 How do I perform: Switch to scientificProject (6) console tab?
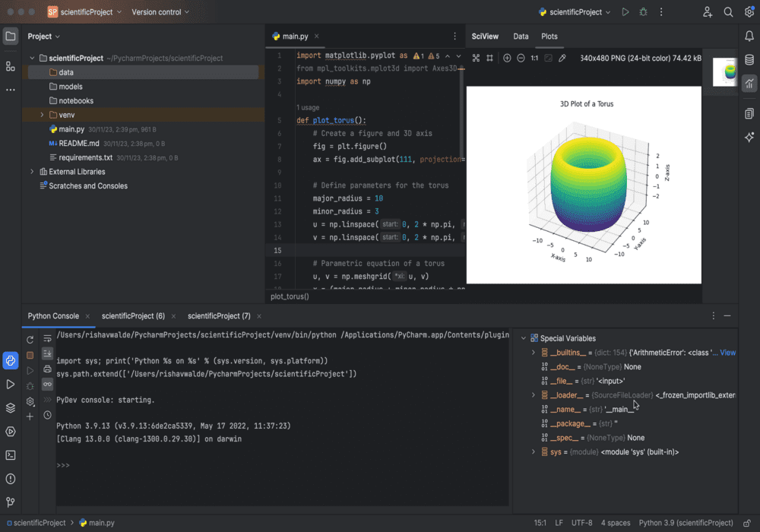point(133,315)
